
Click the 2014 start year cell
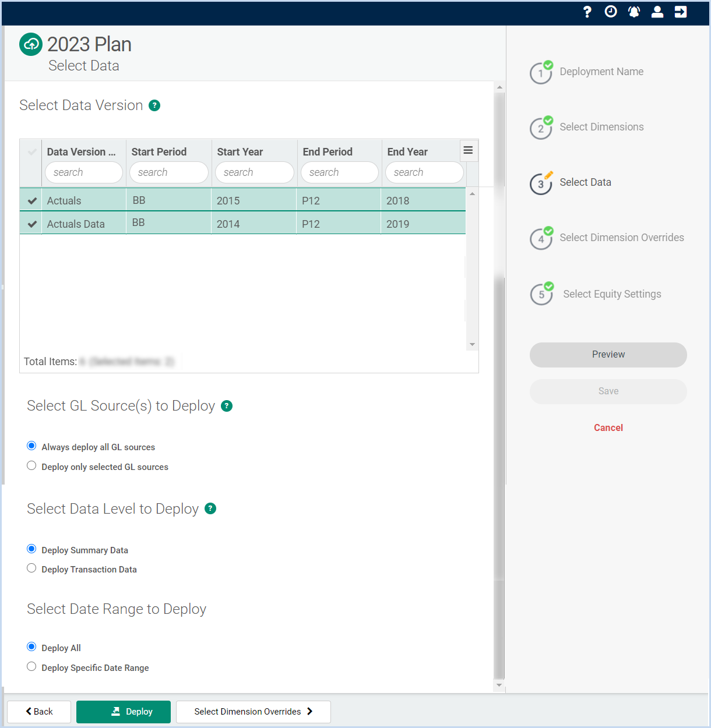(254, 224)
